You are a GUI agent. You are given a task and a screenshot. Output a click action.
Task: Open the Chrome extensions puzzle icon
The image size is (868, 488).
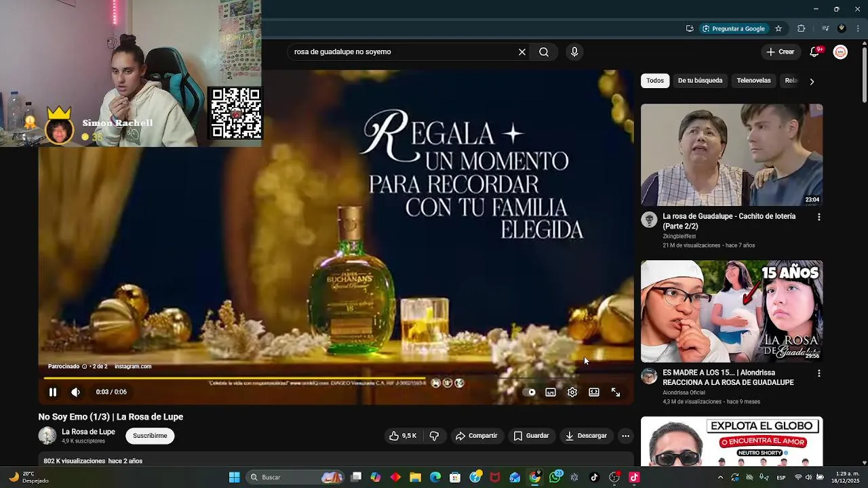point(802,28)
